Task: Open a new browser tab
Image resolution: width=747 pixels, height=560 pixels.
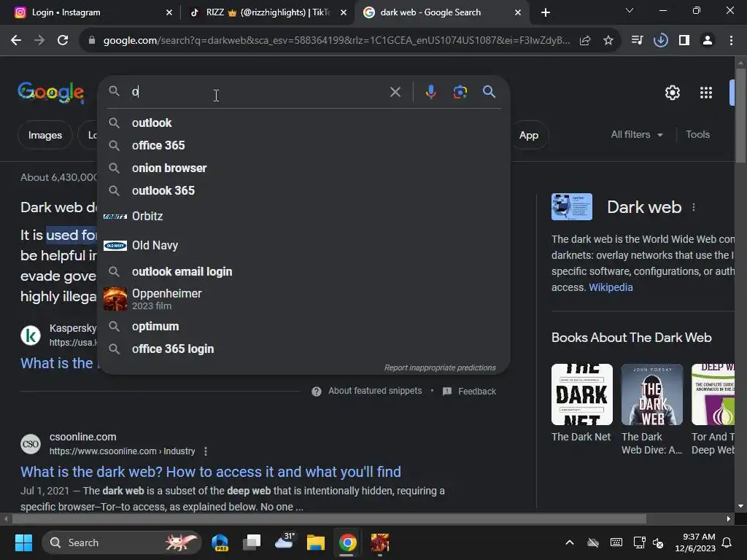Action: tap(546, 12)
